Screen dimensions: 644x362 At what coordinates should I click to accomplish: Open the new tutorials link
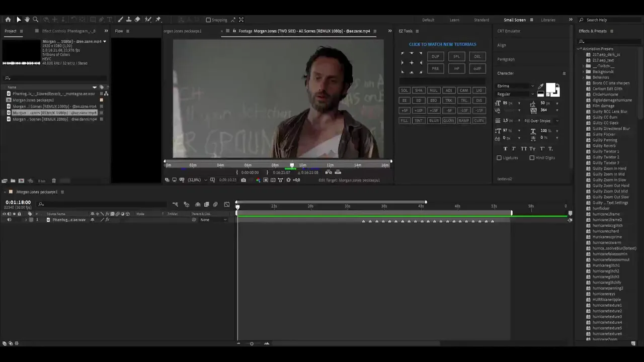[x=442, y=44]
